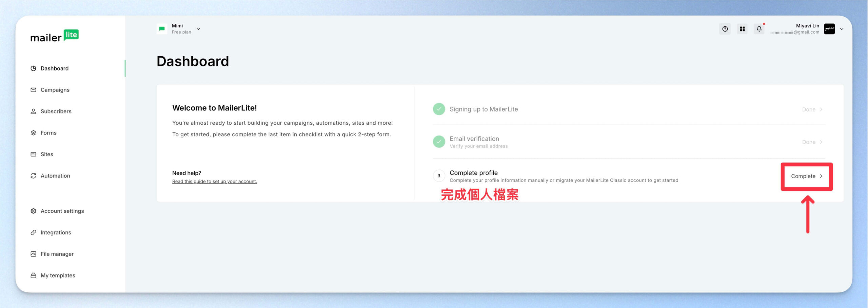Click the green checkmark for Email verification

[x=439, y=142]
